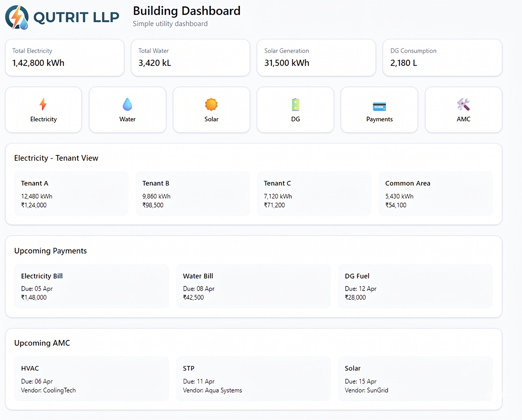Image resolution: width=522 pixels, height=420 pixels.
Task: Click the orange sun Solar icon
Action: 211,104
